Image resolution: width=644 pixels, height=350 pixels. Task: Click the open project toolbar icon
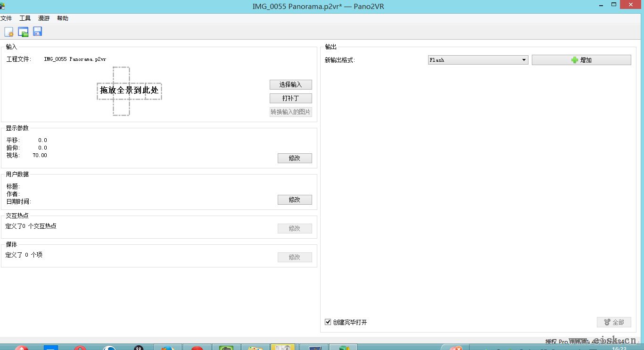[23, 32]
